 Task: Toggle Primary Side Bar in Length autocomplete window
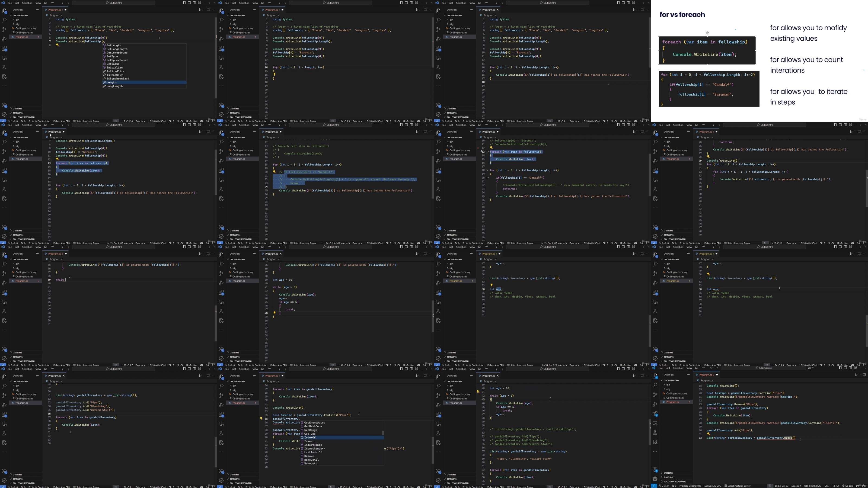(184, 3)
